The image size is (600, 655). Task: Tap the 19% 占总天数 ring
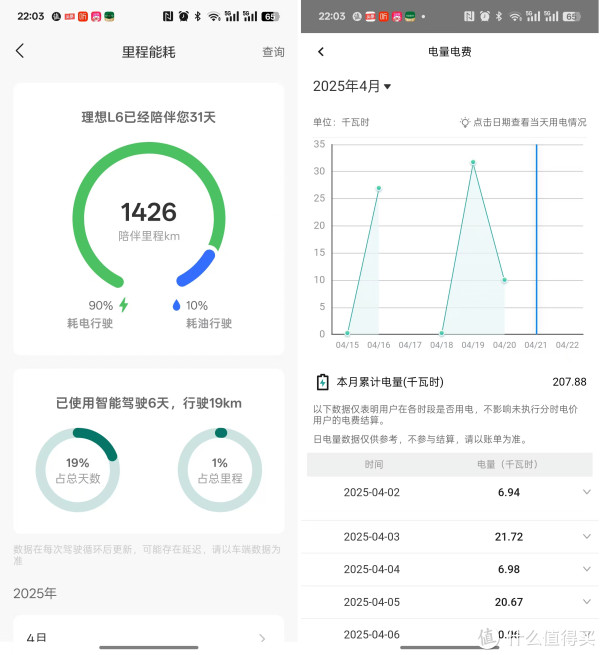point(78,470)
